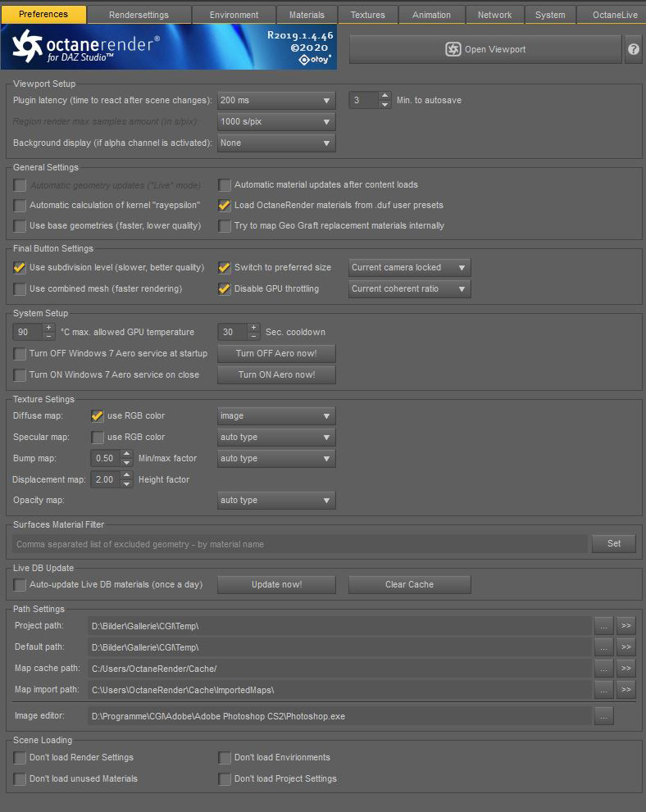Switch to the Network tab
The image size is (646, 812).
494,15
